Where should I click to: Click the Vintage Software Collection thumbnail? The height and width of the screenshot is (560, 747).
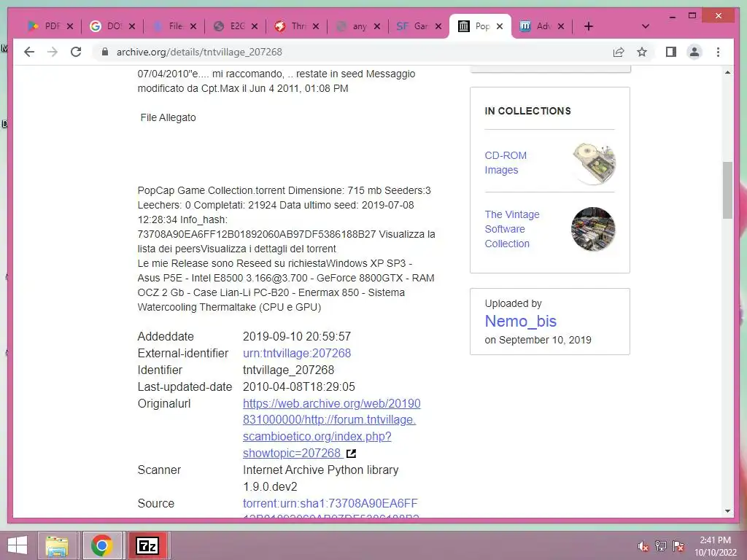click(x=593, y=229)
